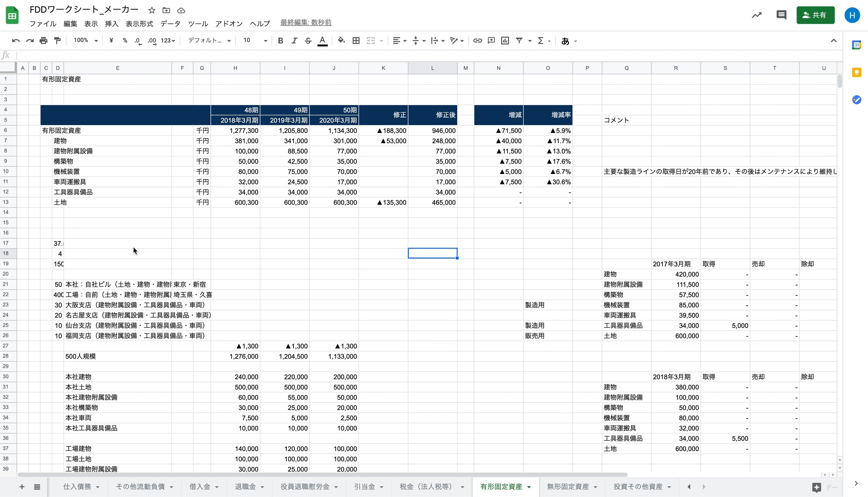868x497 pixels.
Task: Open the zoom 100% dropdown
Action: click(86, 41)
